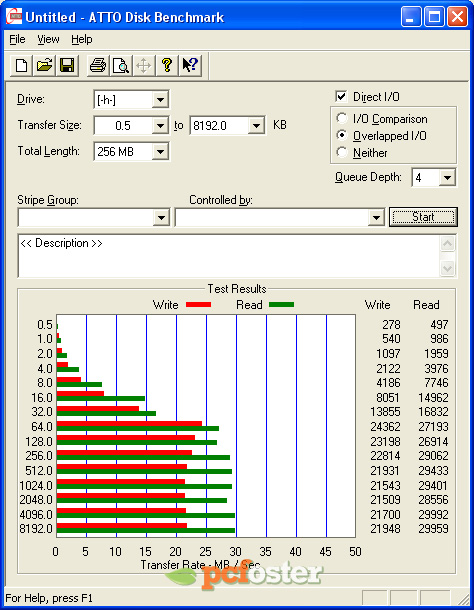The width and height of the screenshot is (474, 610).
Task: Click the red write bar for 64.0
Action: [129, 423]
